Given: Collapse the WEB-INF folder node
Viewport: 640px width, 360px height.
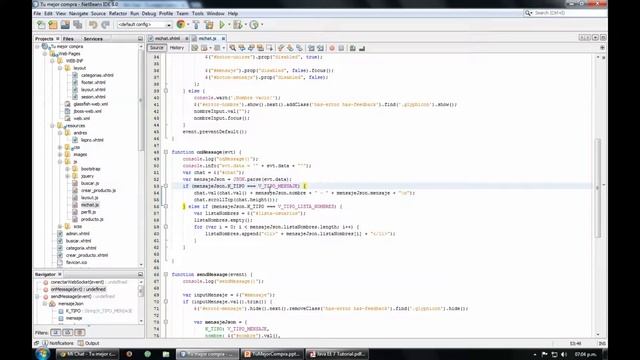Looking at the screenshot, I should pyautogui.click(x=52, y=61).
